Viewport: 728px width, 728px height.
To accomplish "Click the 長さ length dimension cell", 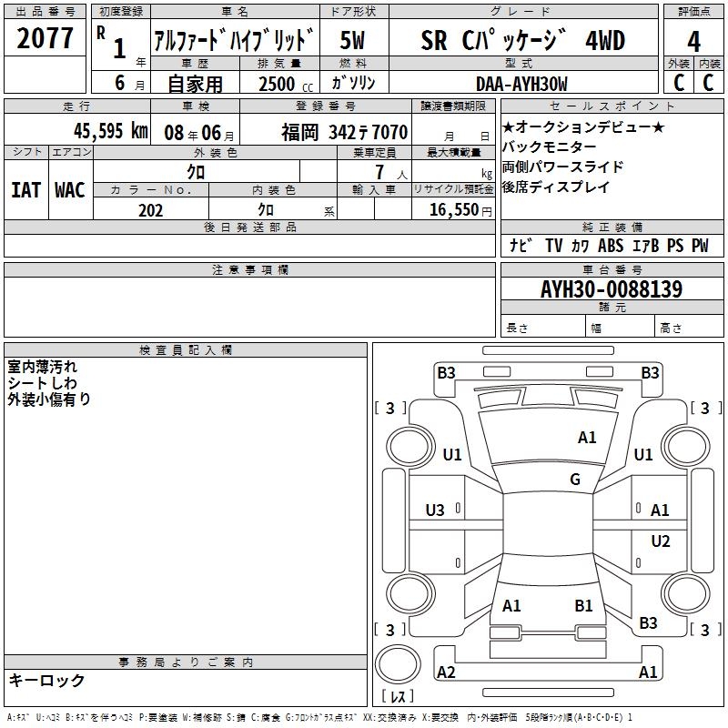I will coord(543,326).
